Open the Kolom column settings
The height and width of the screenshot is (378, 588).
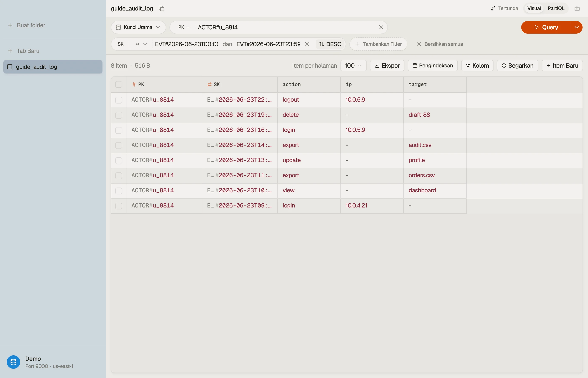tap(477, 66)
